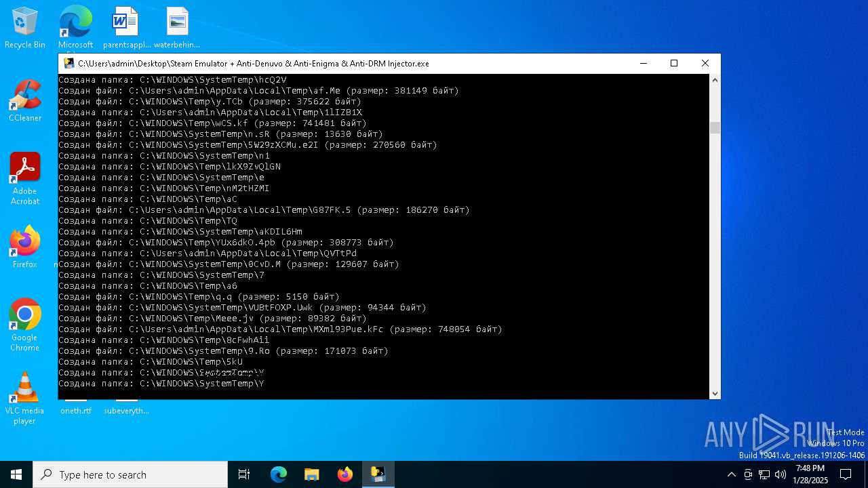Open Adobe Acrobat desktop shortcut
Image resolution: width=868 pixels, height=488 pixels.
pyautogui.click(x=25, y=179)
